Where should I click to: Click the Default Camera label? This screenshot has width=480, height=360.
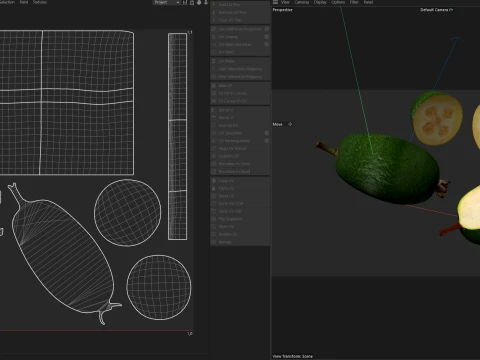[x=434, y=10]
